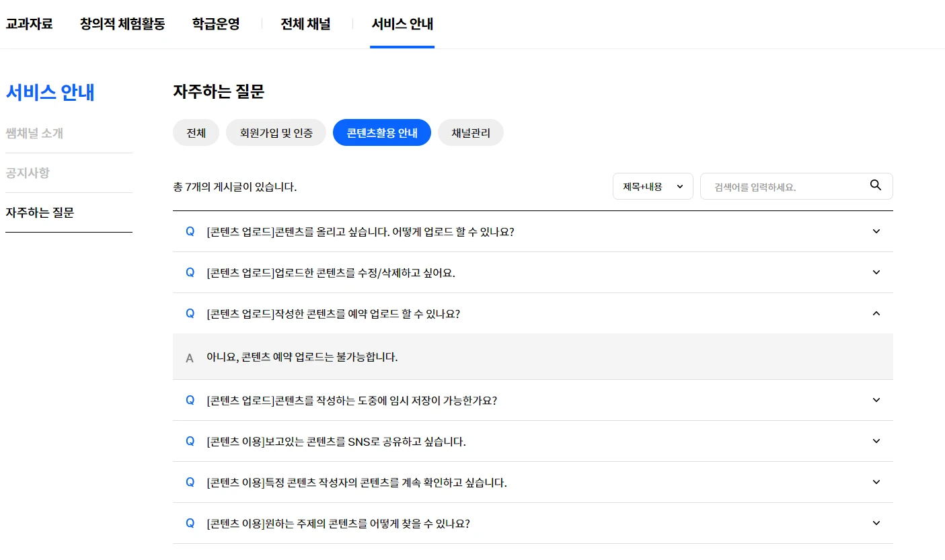Select the 콘텐츠활용 안내 category filter
The height and width of the screenshot is (560, 945).
pos(382,132)
